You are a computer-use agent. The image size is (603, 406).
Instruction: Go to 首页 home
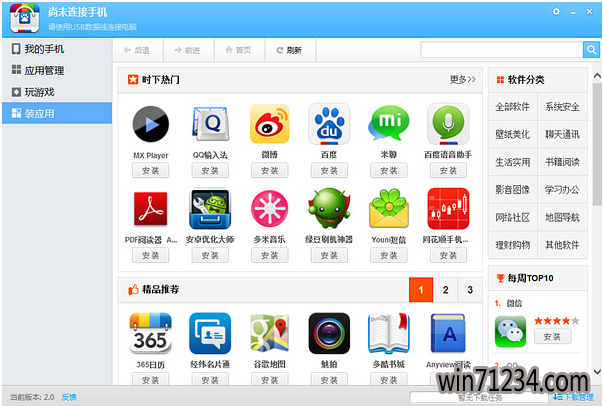239,50
